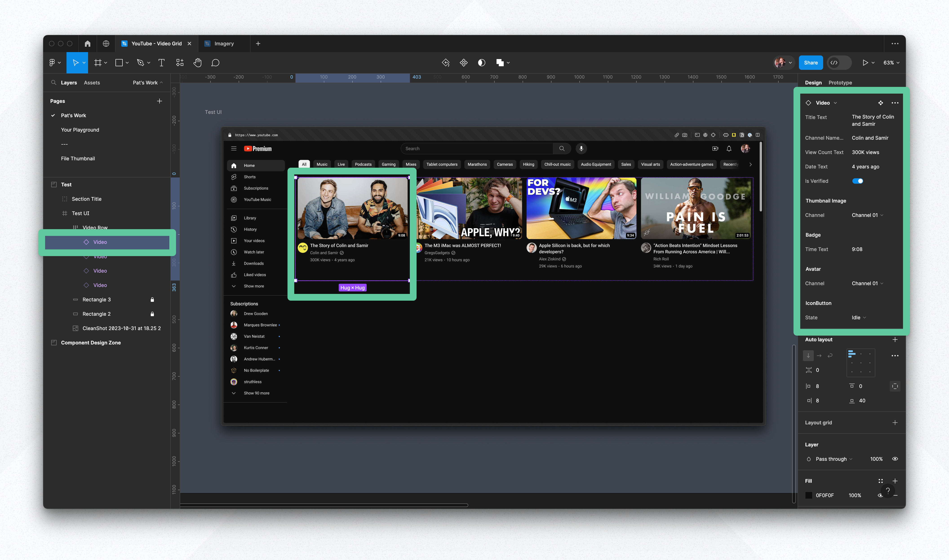
Task: Select the Pen tool
Action: click(x=140, y=63)
